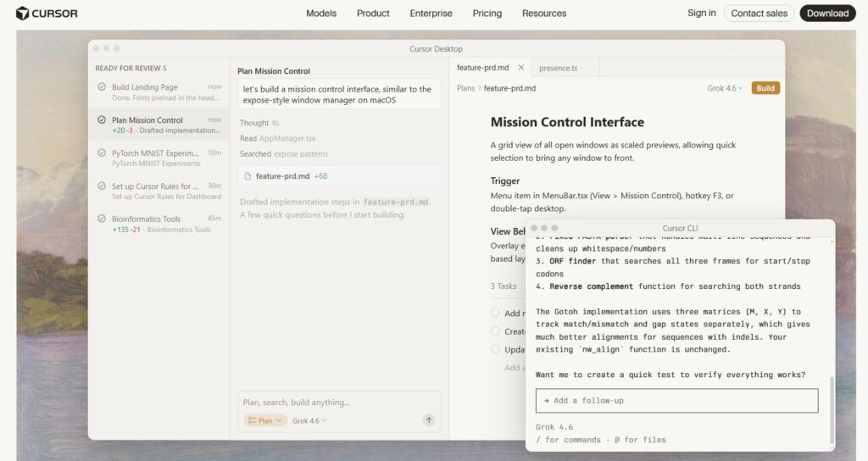
Task: Open Grok 4.6 model dropdown in chat input
Action: [309, 420]
